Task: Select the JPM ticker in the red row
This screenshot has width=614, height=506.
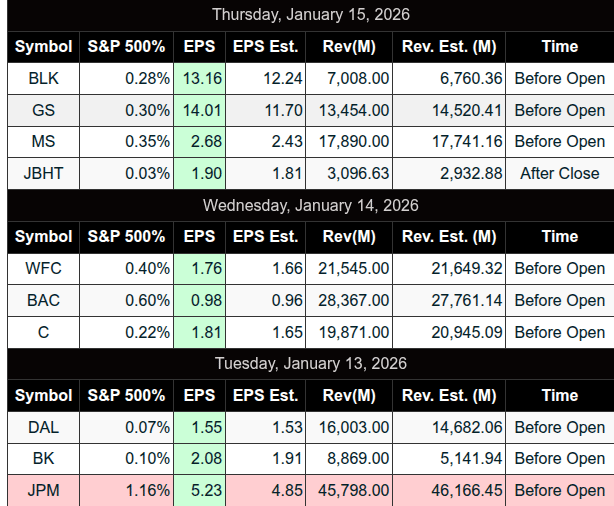Action: [x=43, y=491]
